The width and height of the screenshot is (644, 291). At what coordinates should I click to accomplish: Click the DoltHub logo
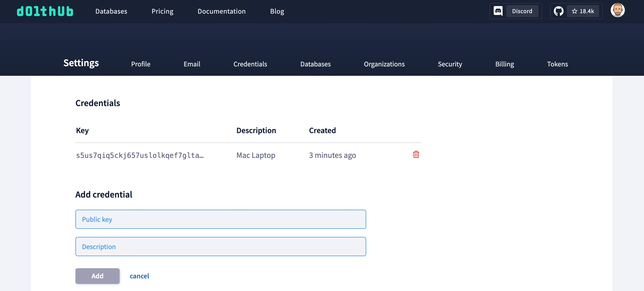click(x=45, y=11)
